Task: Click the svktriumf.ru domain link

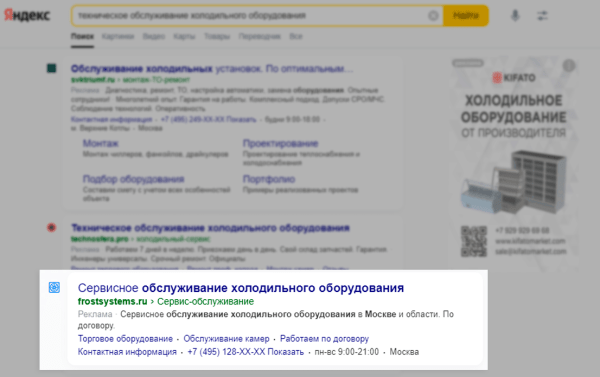Action: [x=93, y=80]
